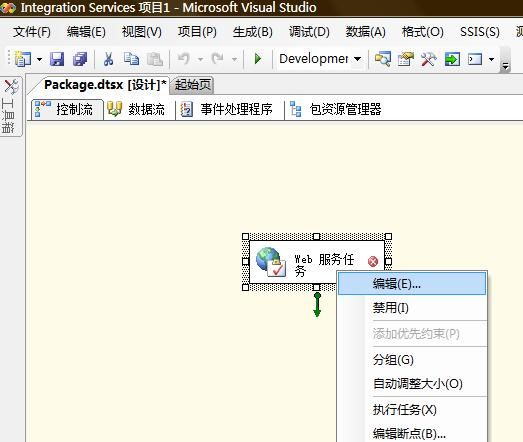Choose 执行任务(X) in the context menu
This screenshot has height=442, width=523.
point(412,410)
